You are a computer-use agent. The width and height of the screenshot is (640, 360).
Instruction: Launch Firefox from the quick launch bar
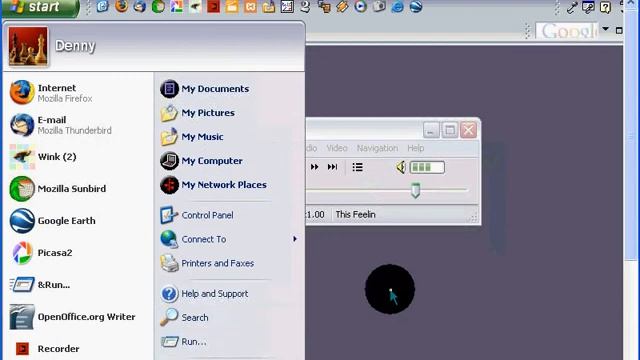(121, 6)
